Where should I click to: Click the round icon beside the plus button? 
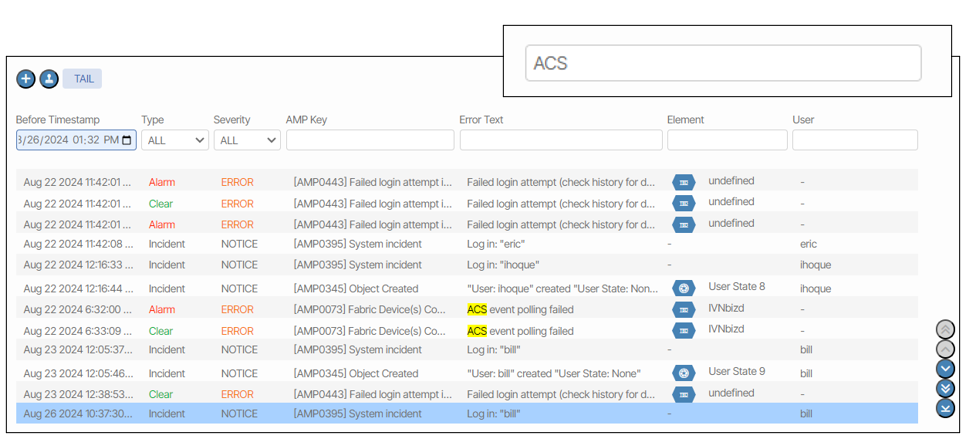48,79
